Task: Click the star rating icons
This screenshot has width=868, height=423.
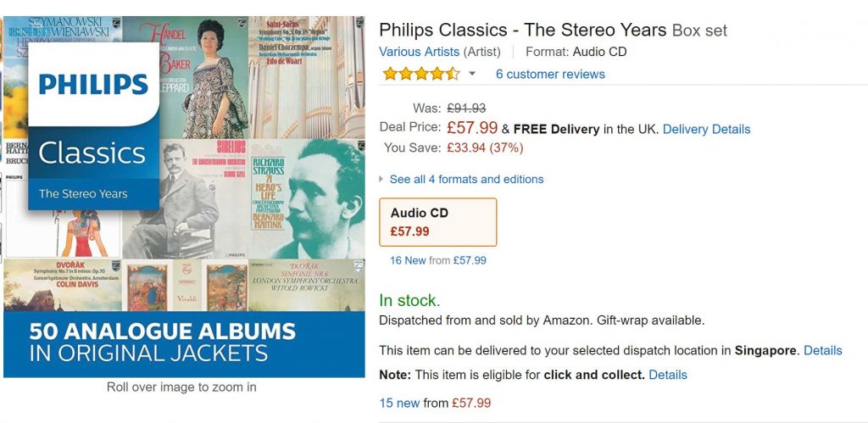Action: (420, 74)
